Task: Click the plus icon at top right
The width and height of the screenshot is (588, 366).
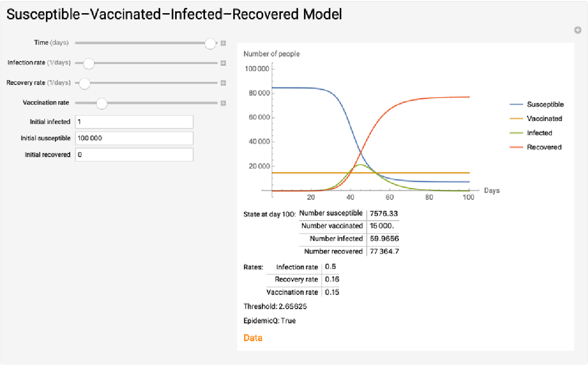Action: coord(578,30)
